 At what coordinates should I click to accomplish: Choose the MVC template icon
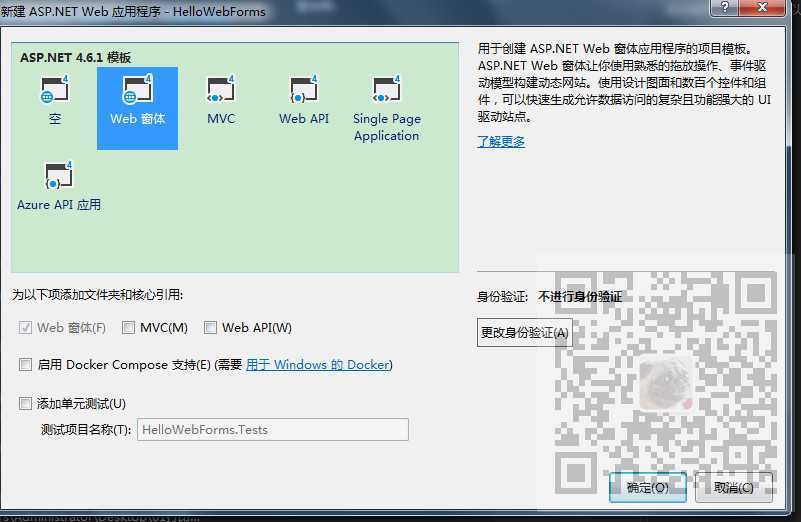pyautogui.click(x=221, y=90)
